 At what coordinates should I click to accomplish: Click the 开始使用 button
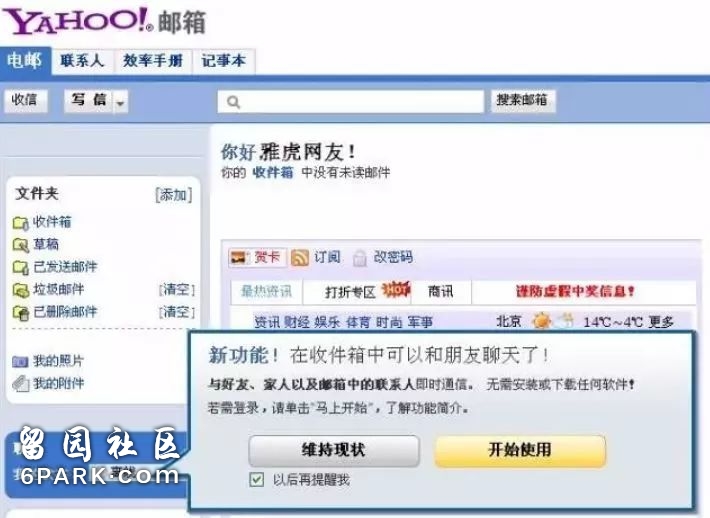520,450
